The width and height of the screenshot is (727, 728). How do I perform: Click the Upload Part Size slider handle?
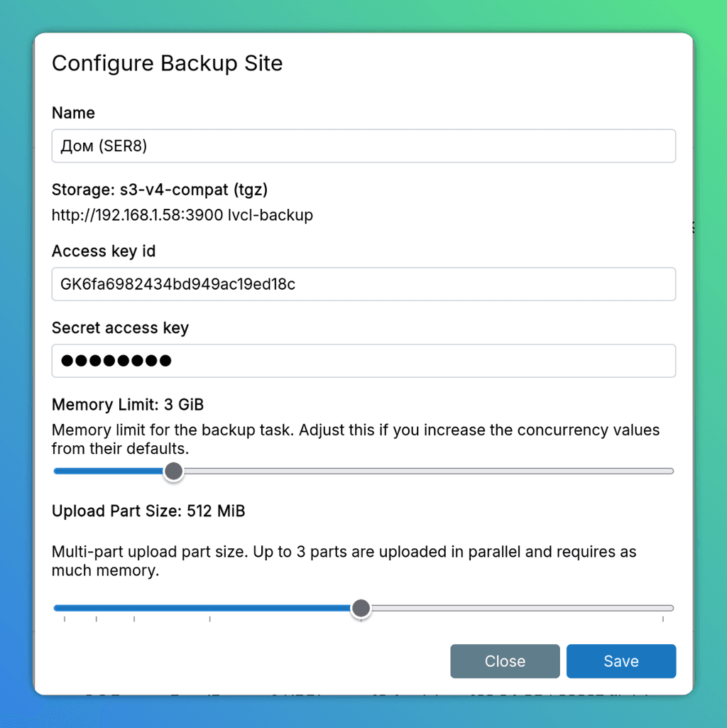pyautogui.click(x=361, y=608)
